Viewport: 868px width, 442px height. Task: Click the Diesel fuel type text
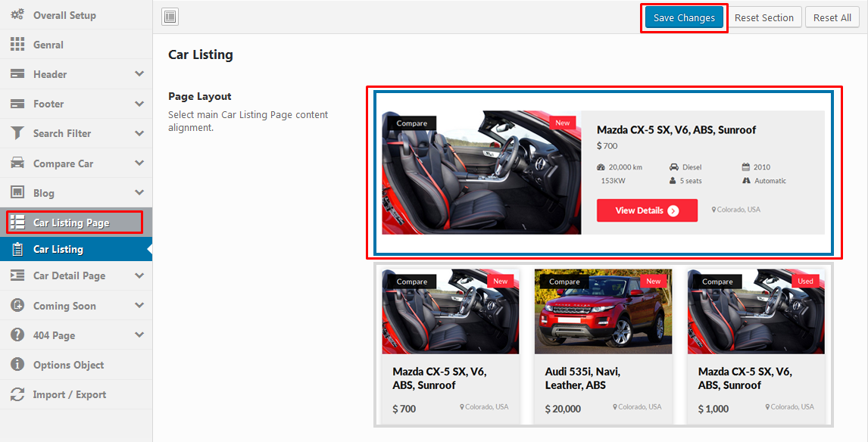692,167
